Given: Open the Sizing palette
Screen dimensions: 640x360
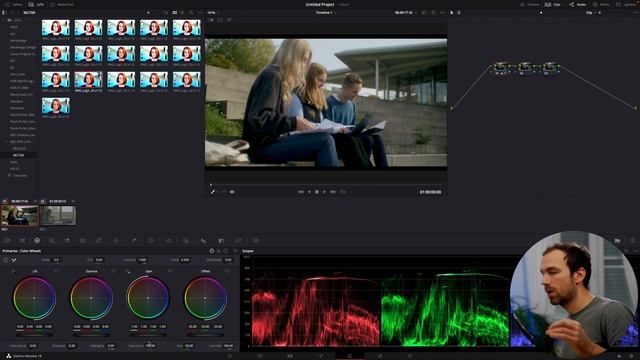Looking at the screenshot, I should pyautogui.click(x=238, y=241).
